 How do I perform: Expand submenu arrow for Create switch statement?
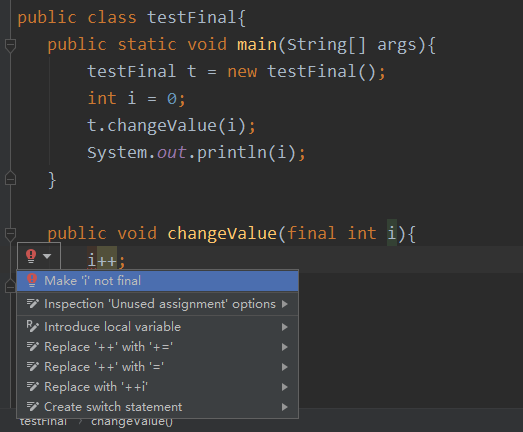pyautogui.click(x=285, y=407)
